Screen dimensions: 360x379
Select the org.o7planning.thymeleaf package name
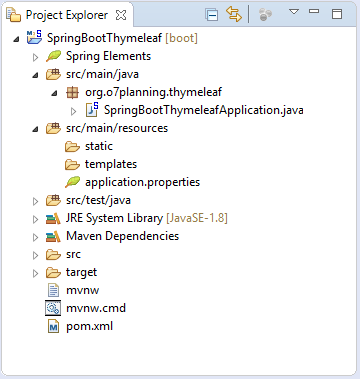(153, 92)
